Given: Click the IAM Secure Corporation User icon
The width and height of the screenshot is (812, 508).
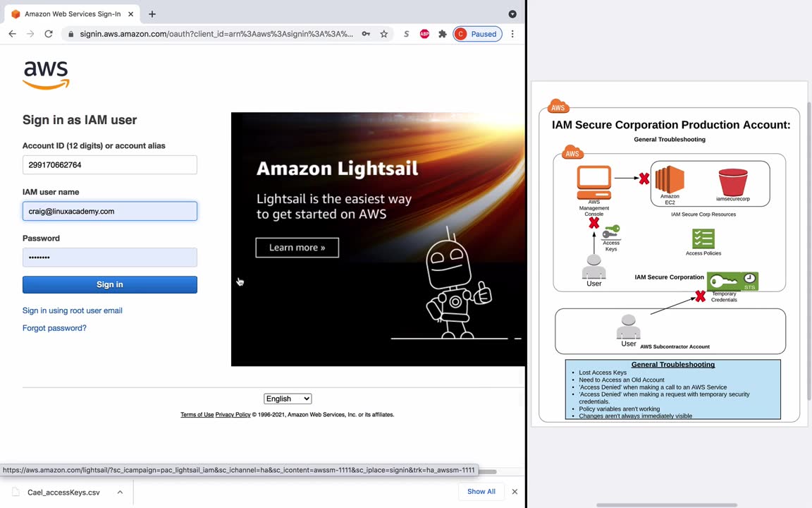Looking at the screenshot, I should [594, 267].
